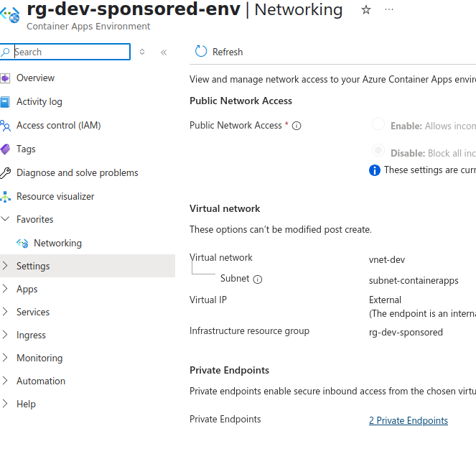476x449 pixels.
Task: Select Enable public network access radio
Action: (378, 124)
